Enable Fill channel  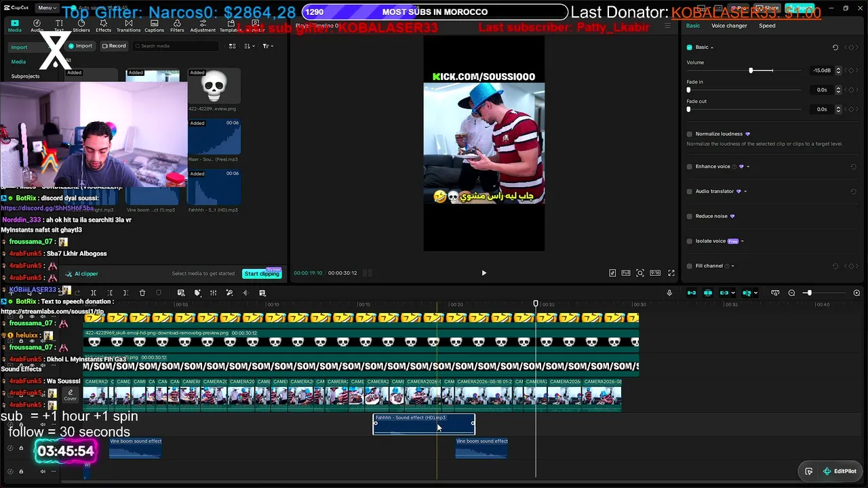coord(690,266)
